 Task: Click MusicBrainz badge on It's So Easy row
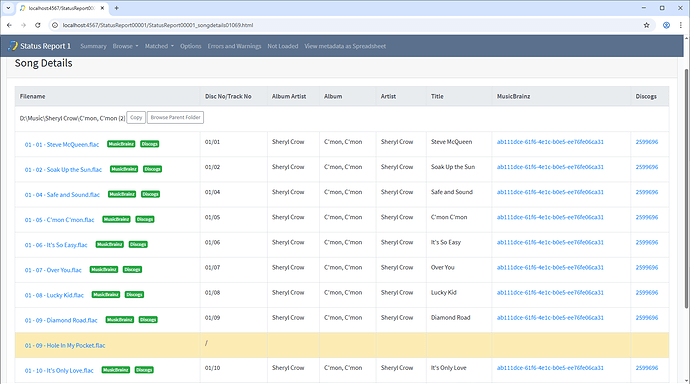click(110, 244)
